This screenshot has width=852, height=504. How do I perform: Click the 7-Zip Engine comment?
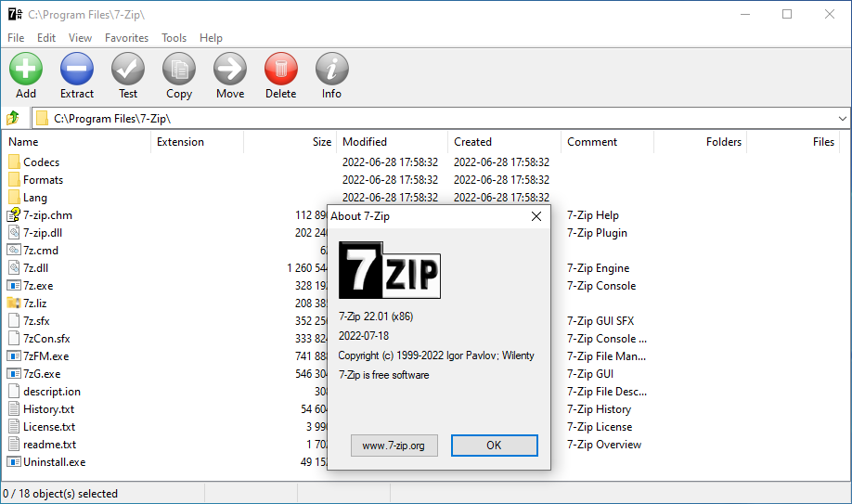click(x=599, y=268)
